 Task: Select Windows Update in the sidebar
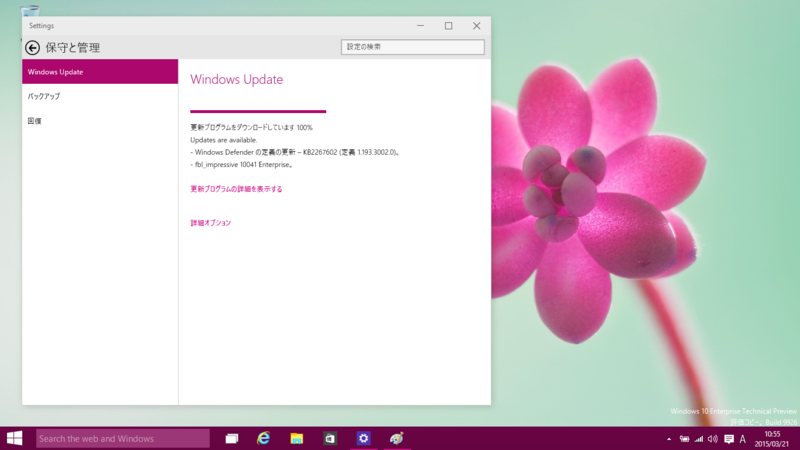(100, 72)
